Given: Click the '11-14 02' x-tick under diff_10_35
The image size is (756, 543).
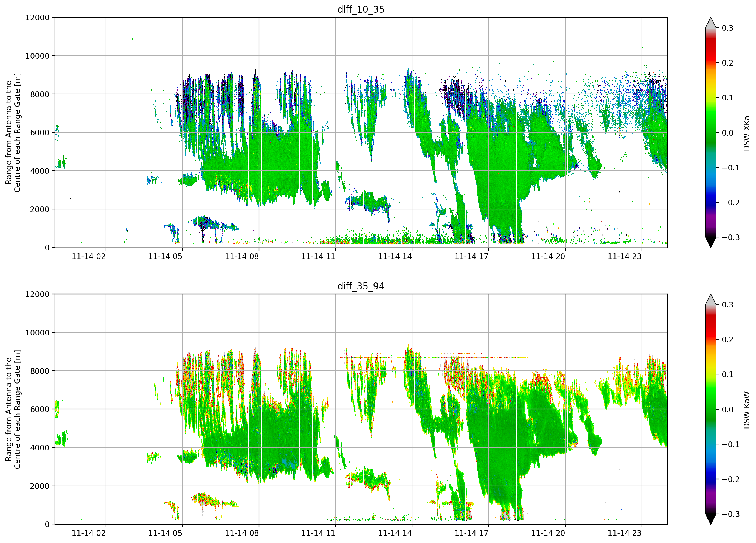Looking at the screenshot, I should [89, 256].
